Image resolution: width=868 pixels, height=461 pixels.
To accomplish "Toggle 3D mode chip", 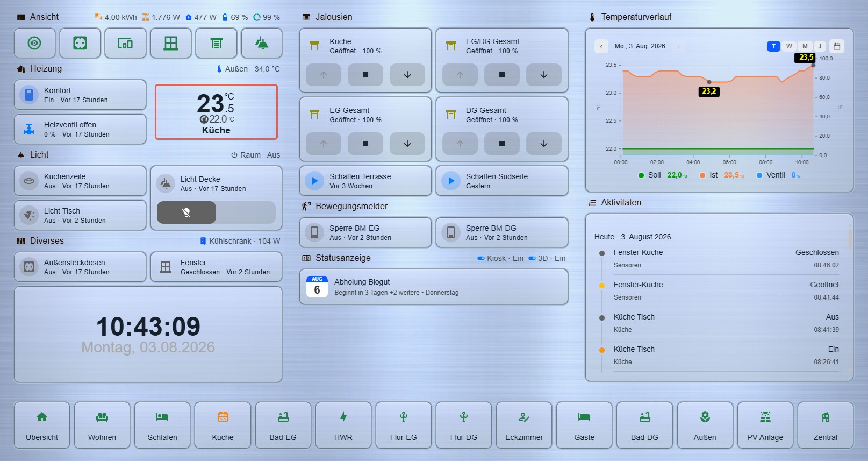I will (547, 258).
